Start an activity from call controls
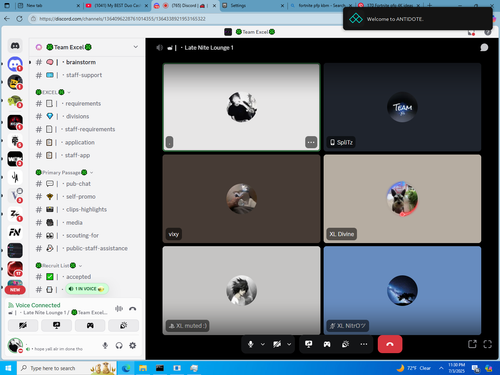 pos(327,344)
